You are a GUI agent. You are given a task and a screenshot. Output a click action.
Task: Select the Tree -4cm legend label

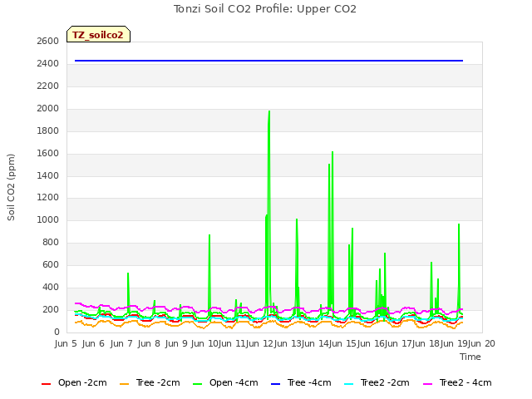309,382
